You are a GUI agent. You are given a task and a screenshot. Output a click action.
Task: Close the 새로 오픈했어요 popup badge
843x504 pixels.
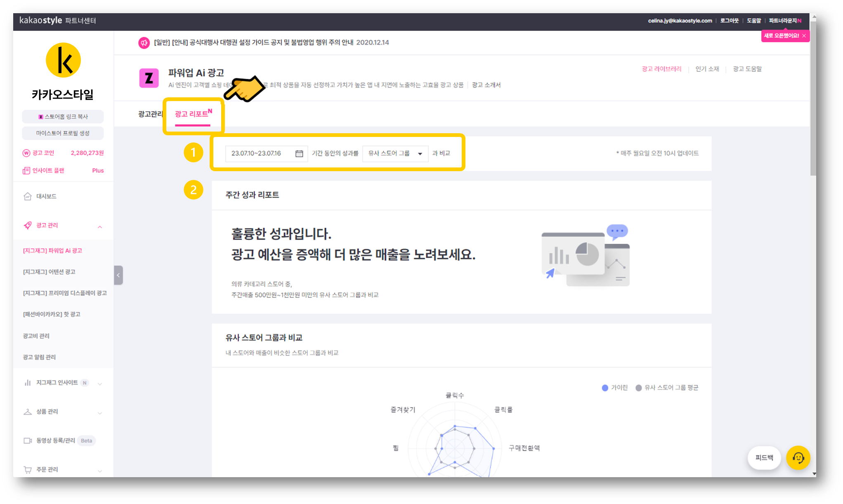(804, 36)
